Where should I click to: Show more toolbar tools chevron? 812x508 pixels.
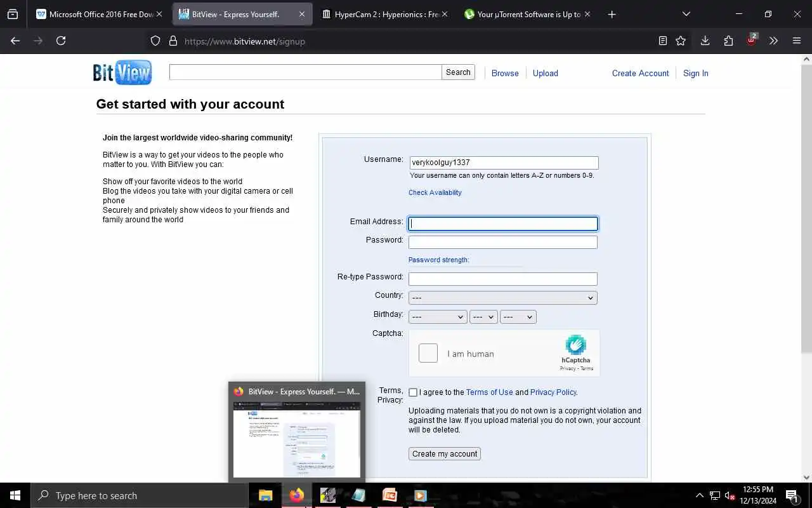click(773, 41)
